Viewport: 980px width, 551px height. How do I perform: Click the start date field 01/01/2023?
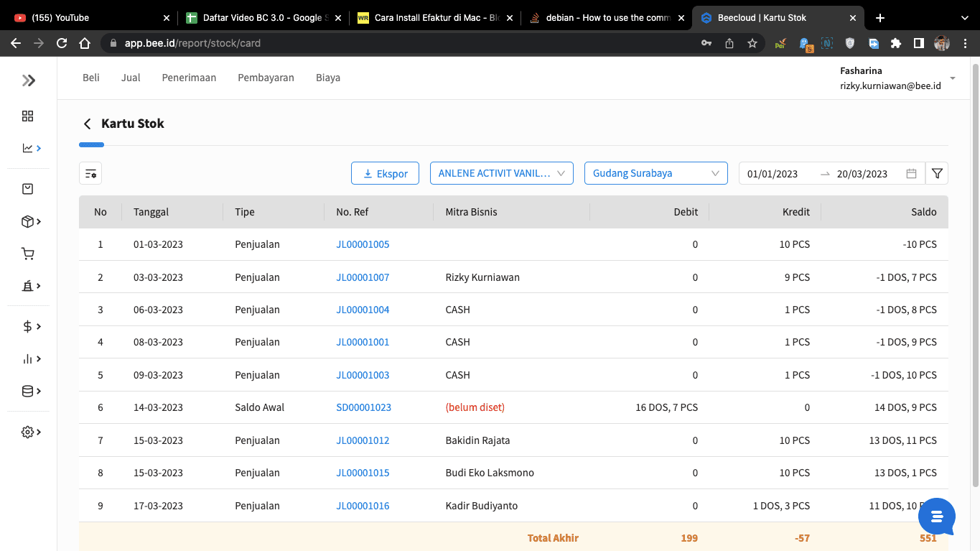pyautogui.click(x=773, y=174)
